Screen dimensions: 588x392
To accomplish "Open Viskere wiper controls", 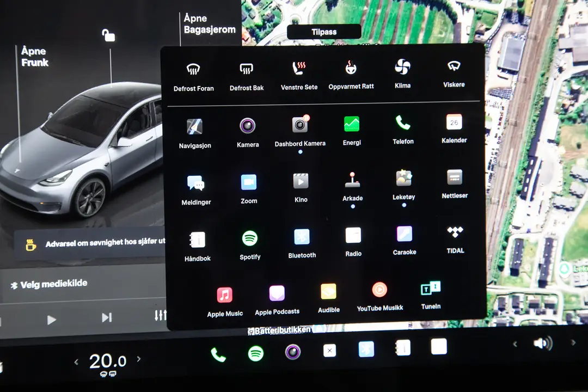I will tap(454, 66).
